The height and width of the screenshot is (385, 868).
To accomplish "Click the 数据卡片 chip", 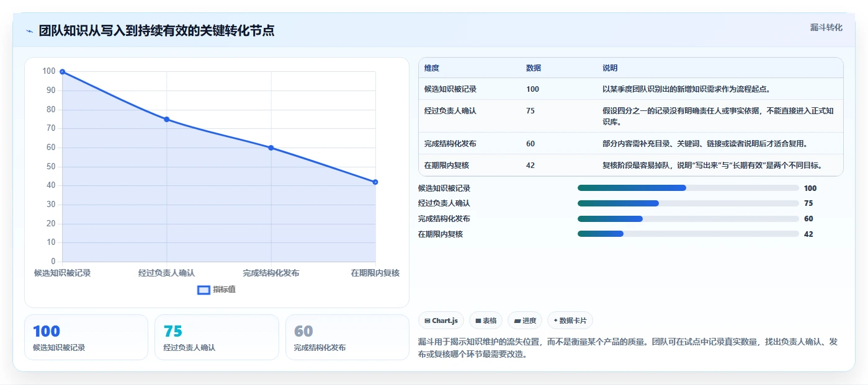I will 570,321.
